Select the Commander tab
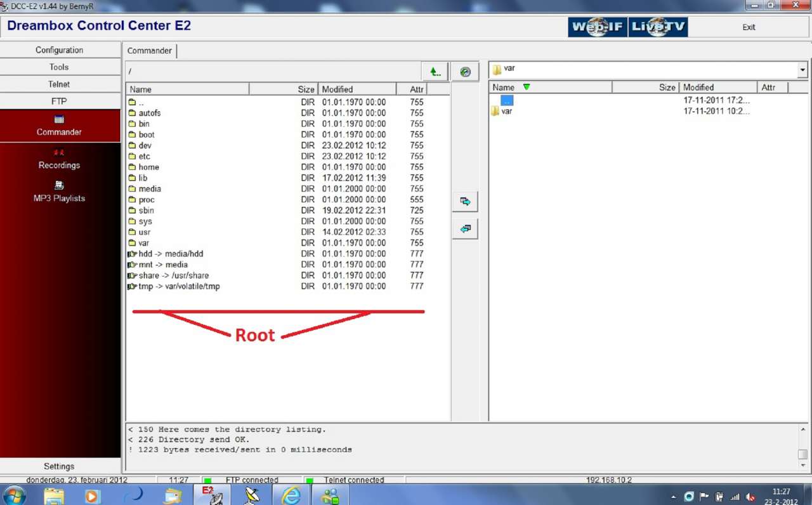Screen dimensions: 812x505 click(x=150, y=51)
